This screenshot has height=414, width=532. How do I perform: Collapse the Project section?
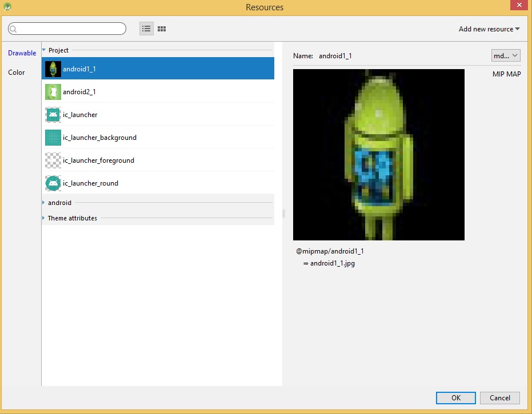coord(44,50)
